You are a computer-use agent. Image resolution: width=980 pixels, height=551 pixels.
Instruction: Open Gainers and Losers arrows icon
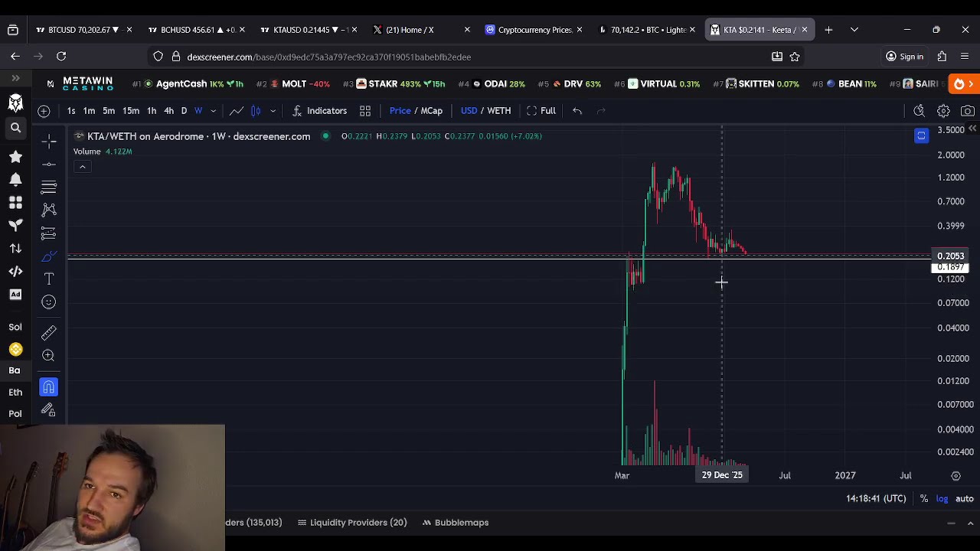click(x=15, y=248)
